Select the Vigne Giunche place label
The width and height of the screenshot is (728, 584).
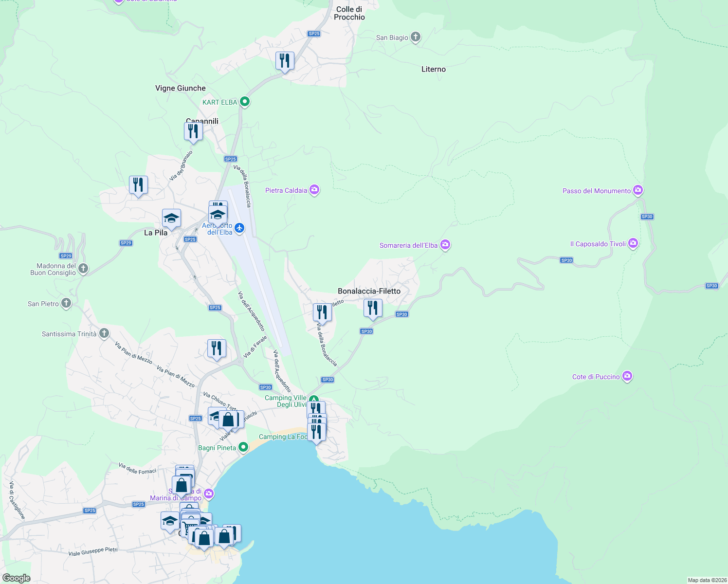click(x=180, y=88)
